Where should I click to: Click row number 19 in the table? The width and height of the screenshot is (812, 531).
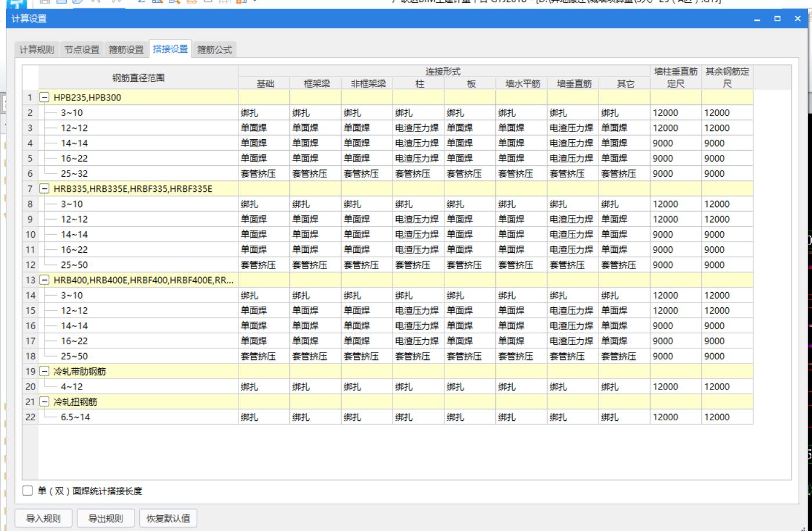(x=31, y=371)
